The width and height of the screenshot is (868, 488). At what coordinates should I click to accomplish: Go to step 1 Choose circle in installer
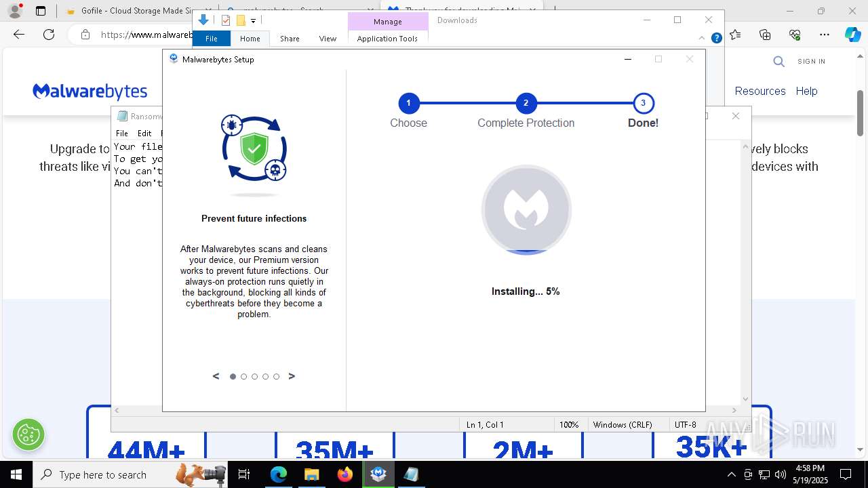tap(408, 103)
